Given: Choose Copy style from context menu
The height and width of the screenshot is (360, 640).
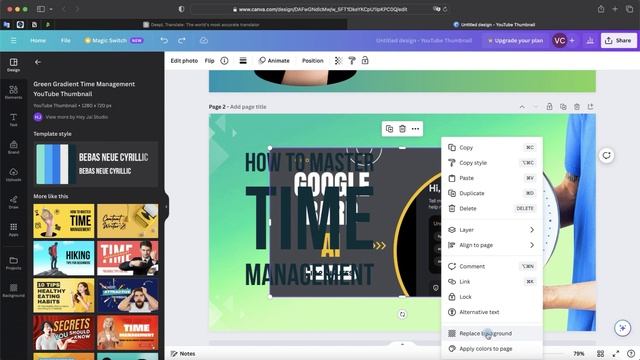Looking at the screenshot, I should [x=491, y=162].
